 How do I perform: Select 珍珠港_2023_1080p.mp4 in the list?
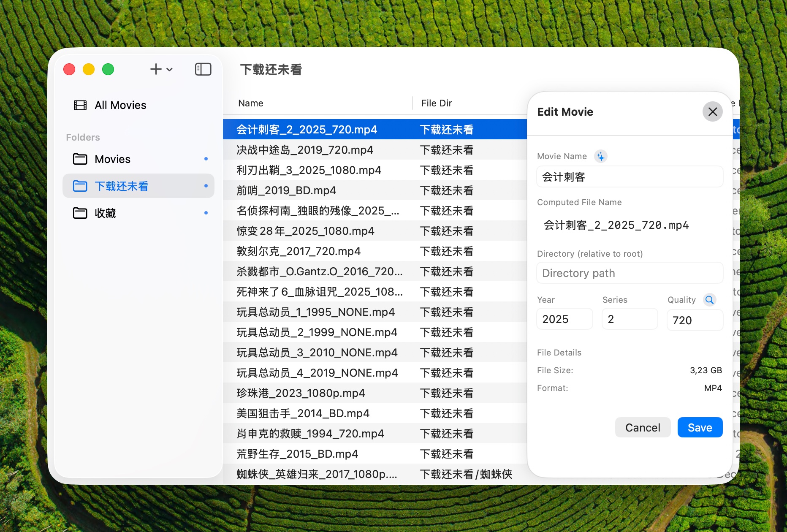coord(301,393)
